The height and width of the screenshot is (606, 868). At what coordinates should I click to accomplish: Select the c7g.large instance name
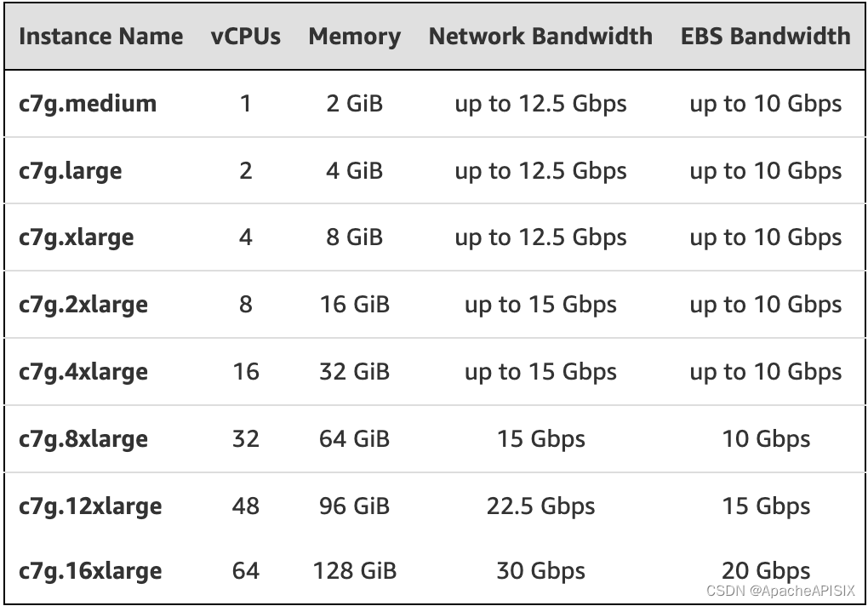(71, 171)
